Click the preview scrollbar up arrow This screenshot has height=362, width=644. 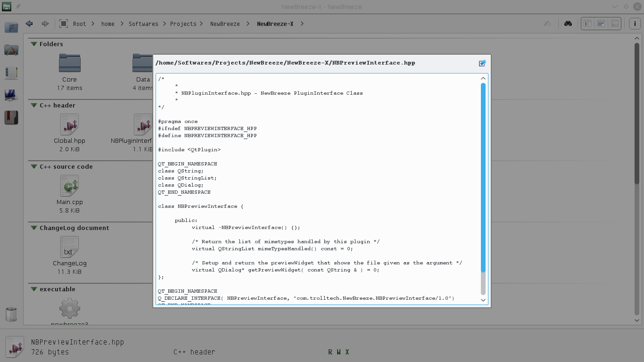point(483,78)
